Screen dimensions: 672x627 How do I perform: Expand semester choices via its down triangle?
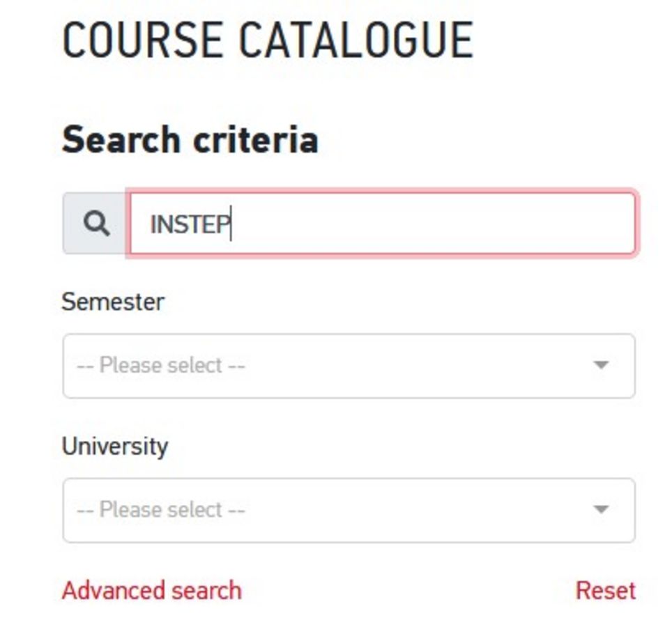[x=601, y=365]
